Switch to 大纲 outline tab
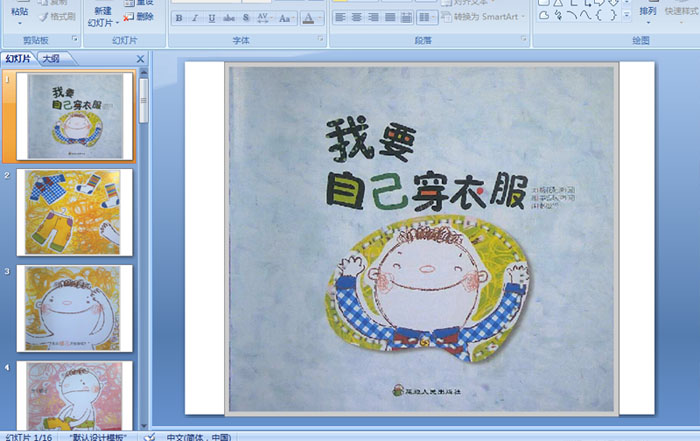This screenshot has width=700, height=441. [51, 58]
